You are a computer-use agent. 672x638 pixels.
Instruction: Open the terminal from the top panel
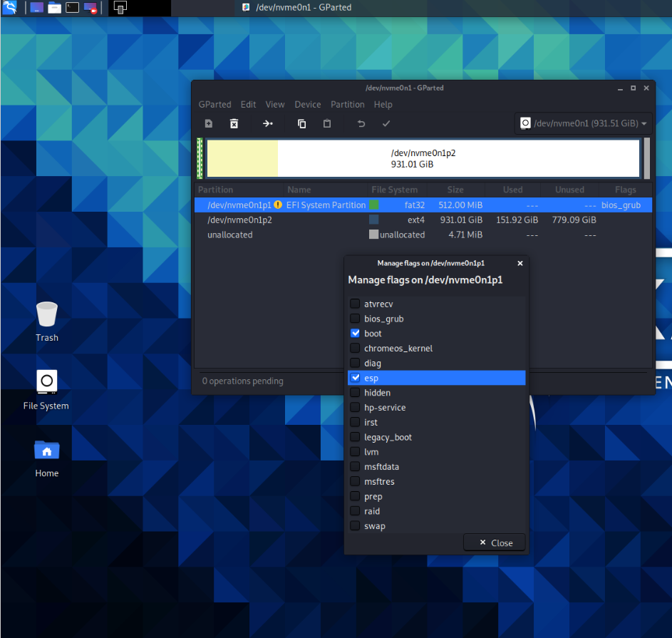[72, 8]
